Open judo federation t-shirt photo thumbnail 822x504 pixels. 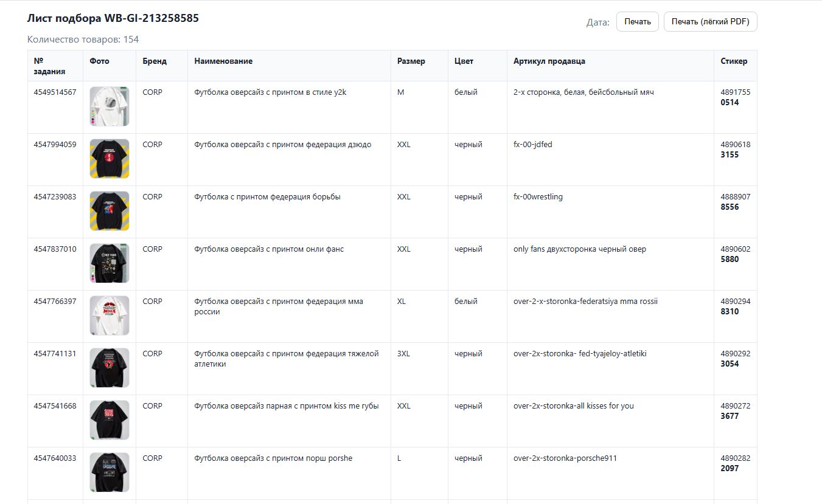(x=110, y=159)
